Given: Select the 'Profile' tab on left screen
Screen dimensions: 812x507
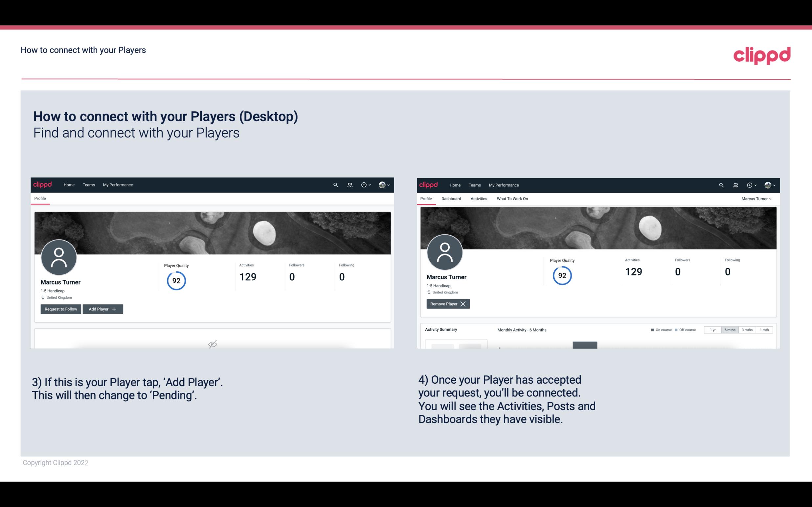Looking at the screenshot, I should coord(40,199).
